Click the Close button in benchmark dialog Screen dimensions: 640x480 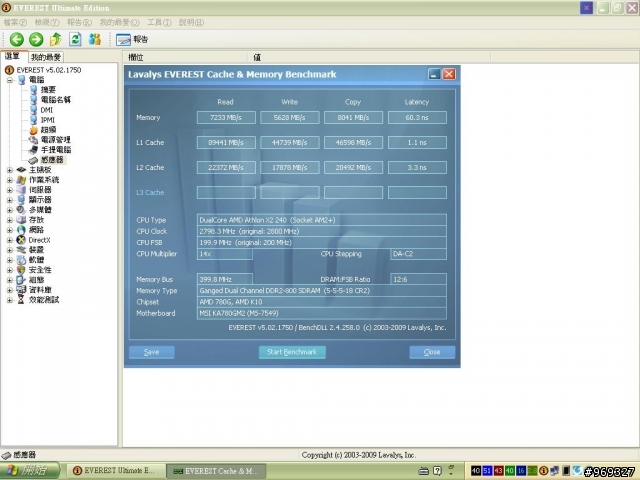[x=432, y=352]
